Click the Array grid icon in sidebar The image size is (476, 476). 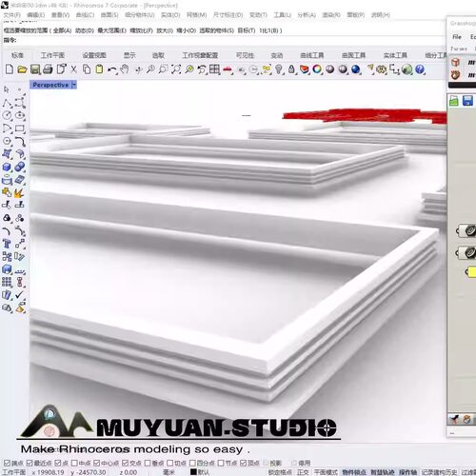coord(7,282)
